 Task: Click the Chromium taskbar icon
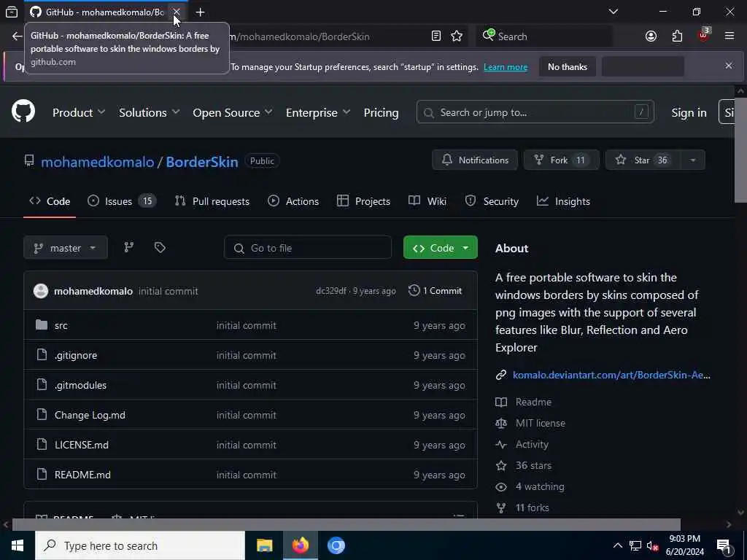pyautogui.click(x=336, y=545)
